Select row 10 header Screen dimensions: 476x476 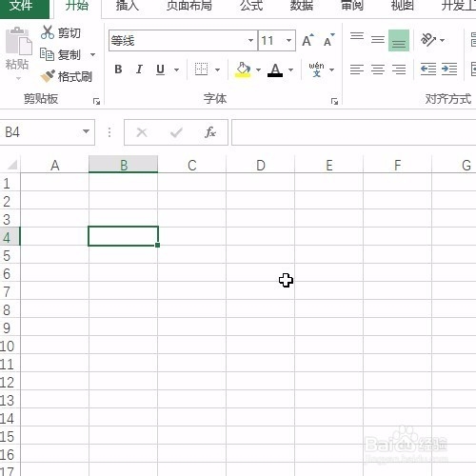(10, 346)
